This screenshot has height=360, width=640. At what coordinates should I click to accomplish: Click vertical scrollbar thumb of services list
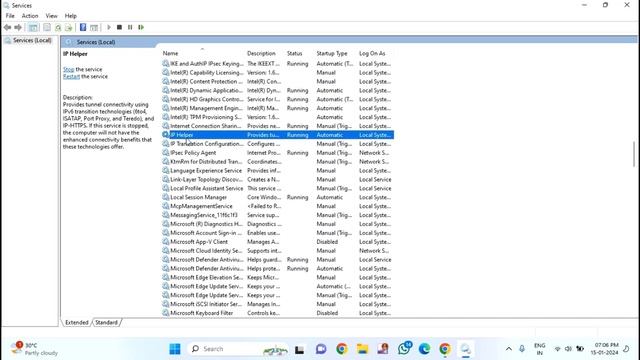pos(634,154)
